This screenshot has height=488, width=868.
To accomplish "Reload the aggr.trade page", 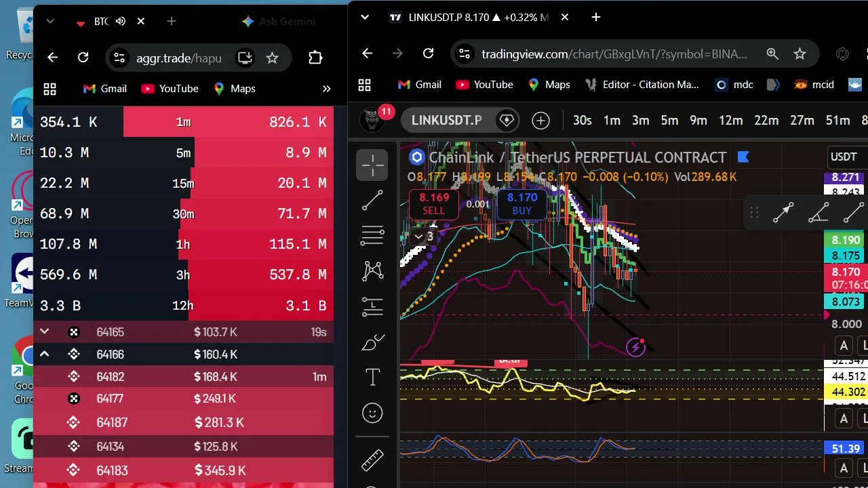I will tap(83, 58).
